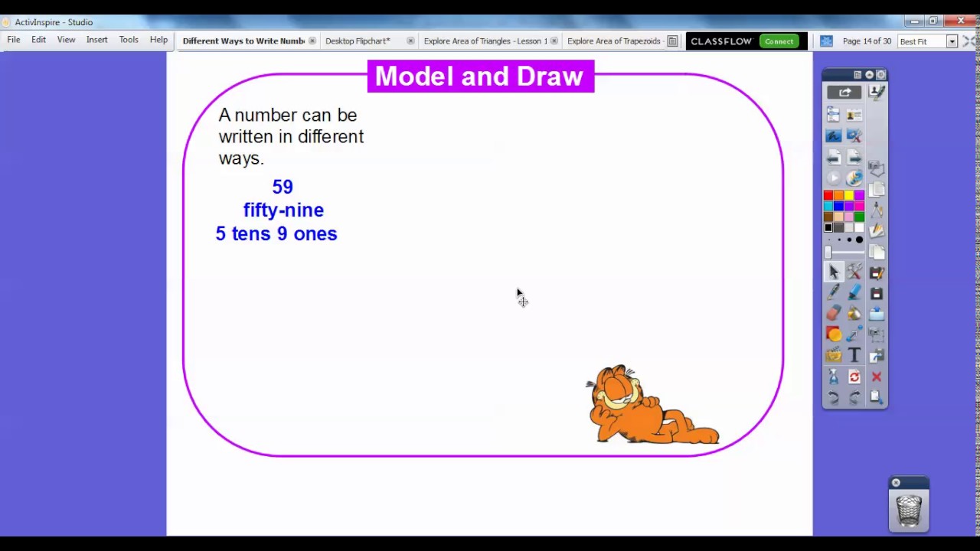Screen dimensions: 980x551
Task: Open the Main Menu share button
Action: [x=844, y=92]
